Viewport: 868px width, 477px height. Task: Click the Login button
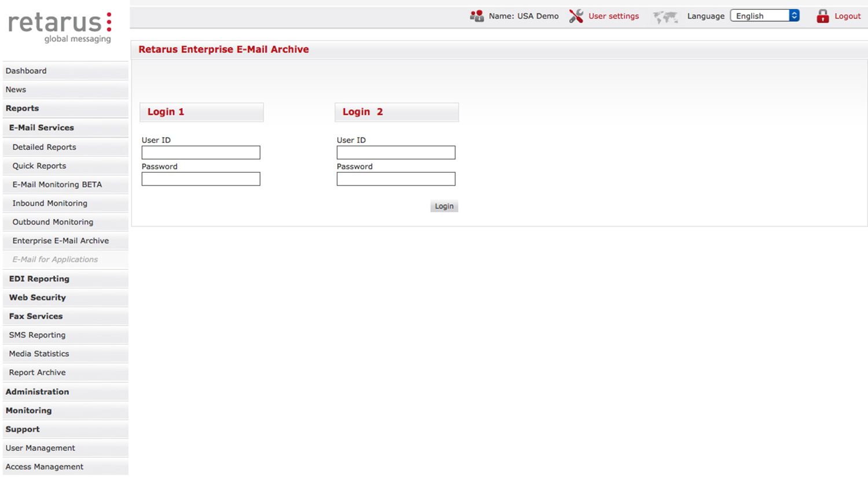444,206
